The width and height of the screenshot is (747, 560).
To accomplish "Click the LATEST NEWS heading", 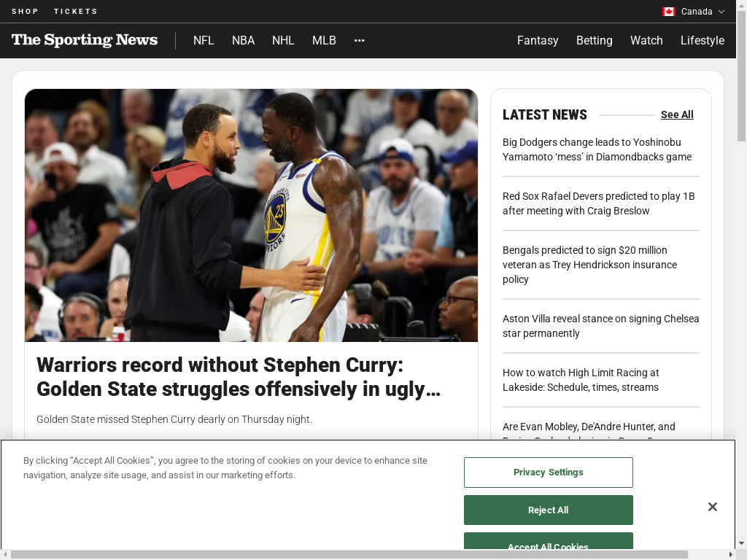I will tap(544, 114).
